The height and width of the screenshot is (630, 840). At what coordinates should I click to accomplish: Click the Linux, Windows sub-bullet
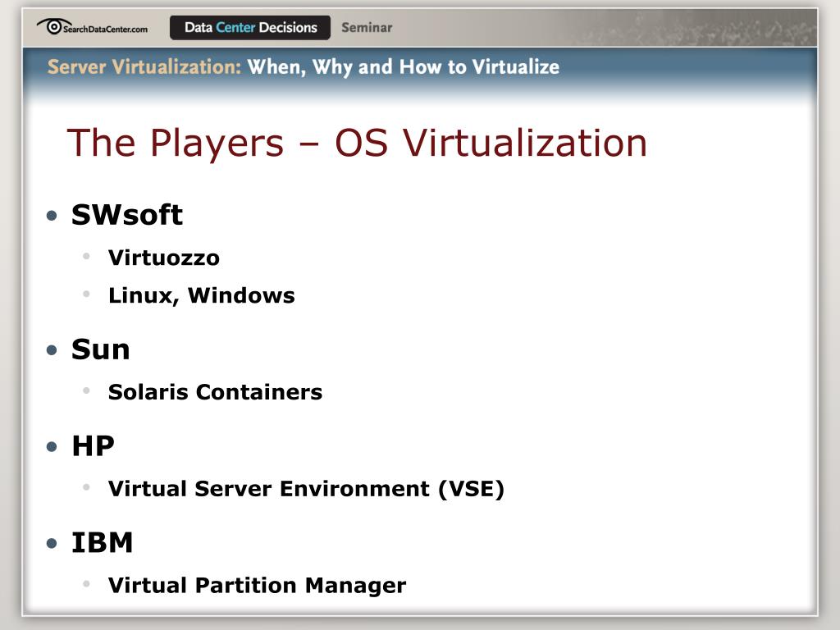[202, 295]
